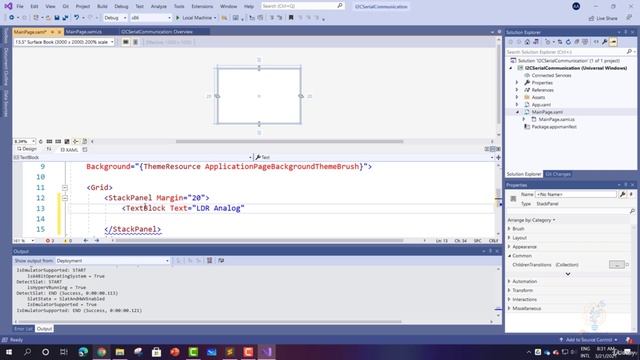Viewport: 640px width, 360px height.
Task: Click the Undo arrow icon
Action: (76, 18)
